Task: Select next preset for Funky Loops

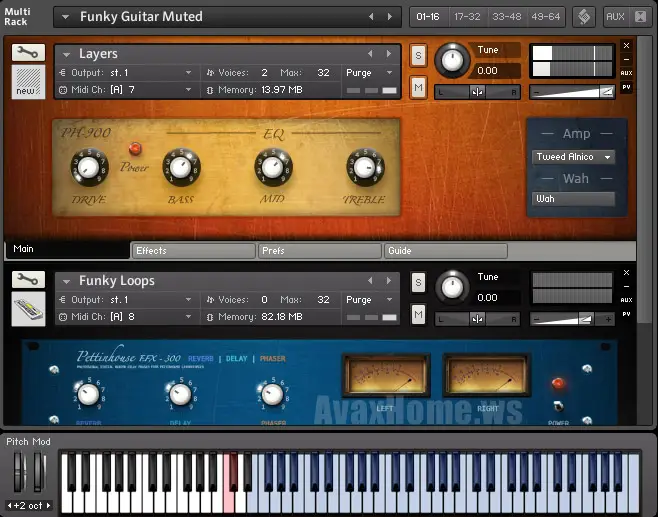Action: (x=389, y=280)
